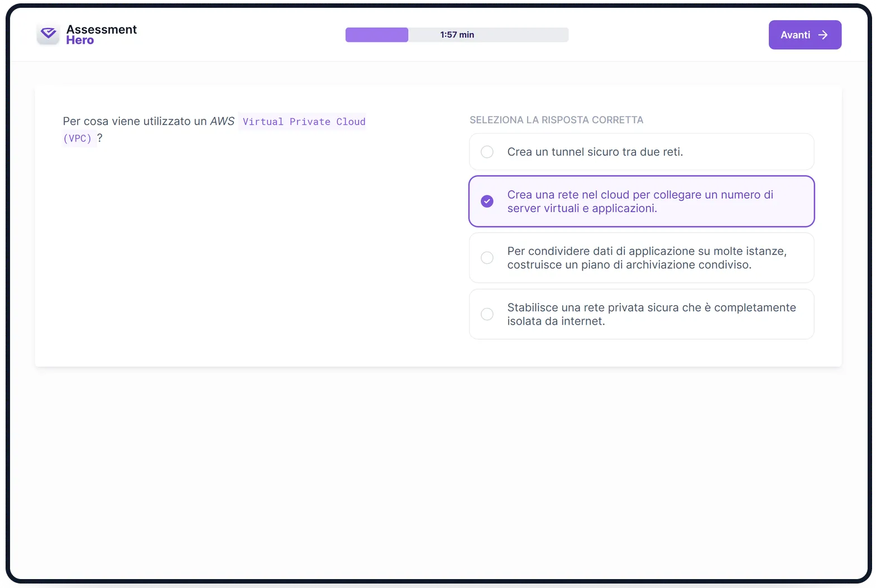Click the 'SELEZIONA LA RISPOSTA CORRETTA' heading
Viewport: 876px width, 588px height.
[x=556, y=120]
